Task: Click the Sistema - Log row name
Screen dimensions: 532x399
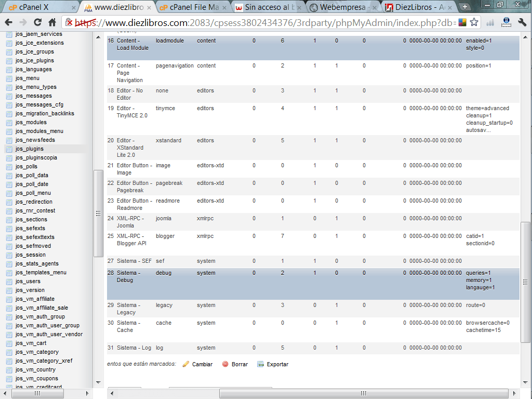Action: click(x=134, y=348)
